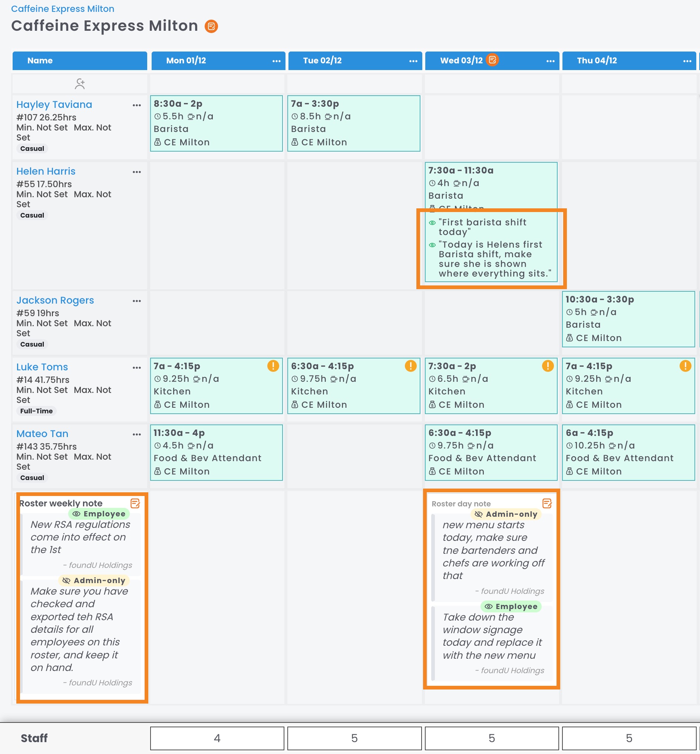The width and height of the screenshot is (700, 754).
Task: Open the three-dot menu for Mateo Tan
Action: click(x=137, y=434)
